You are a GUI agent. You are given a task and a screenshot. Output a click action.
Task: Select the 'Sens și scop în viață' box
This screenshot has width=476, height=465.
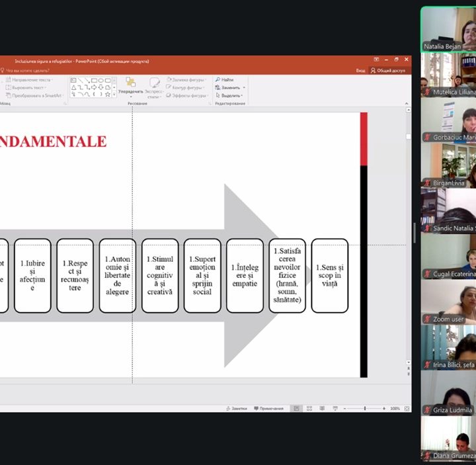[330, 275]
